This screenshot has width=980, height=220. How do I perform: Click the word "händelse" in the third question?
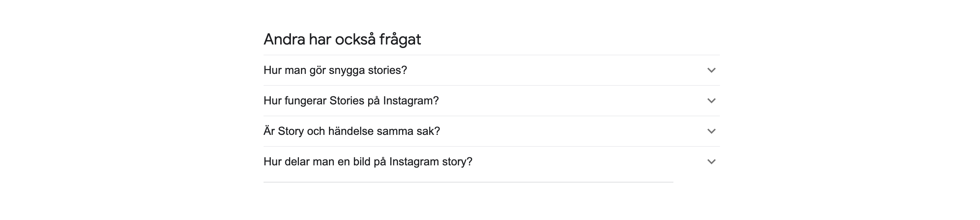point(351,131)
